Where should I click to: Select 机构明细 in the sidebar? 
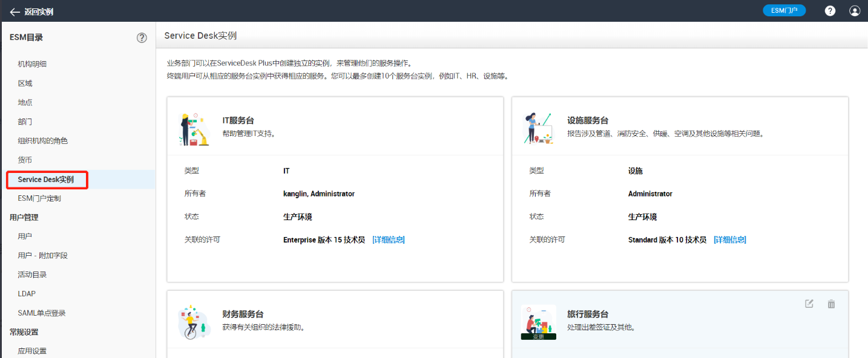pyautogui.click(x=33, y=64)
